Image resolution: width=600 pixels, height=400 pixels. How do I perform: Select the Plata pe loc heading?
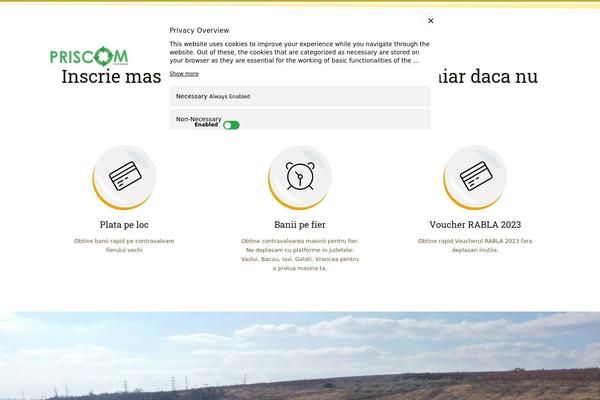(x=124, y=225)
